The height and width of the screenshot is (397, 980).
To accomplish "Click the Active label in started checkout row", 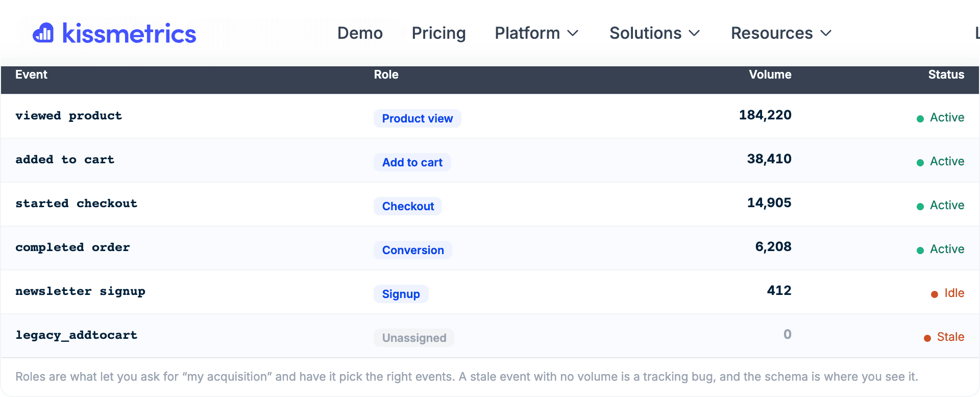I will [x=947, y=205].
